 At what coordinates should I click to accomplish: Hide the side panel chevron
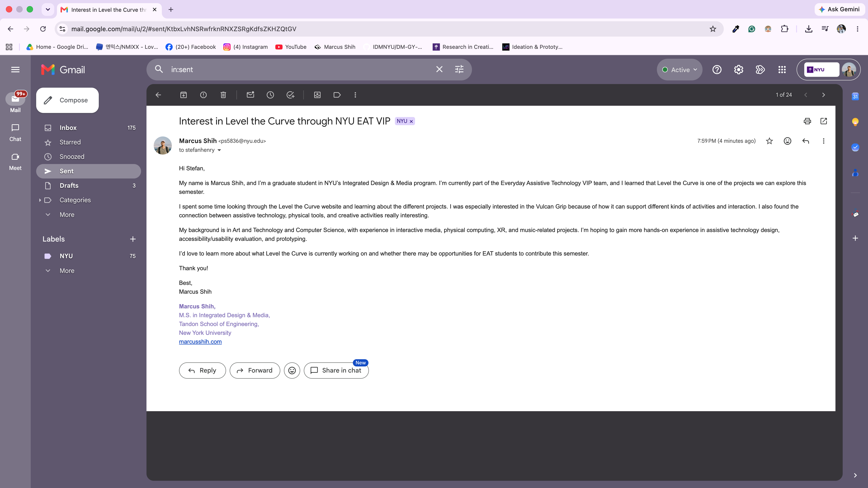point(855,476)
